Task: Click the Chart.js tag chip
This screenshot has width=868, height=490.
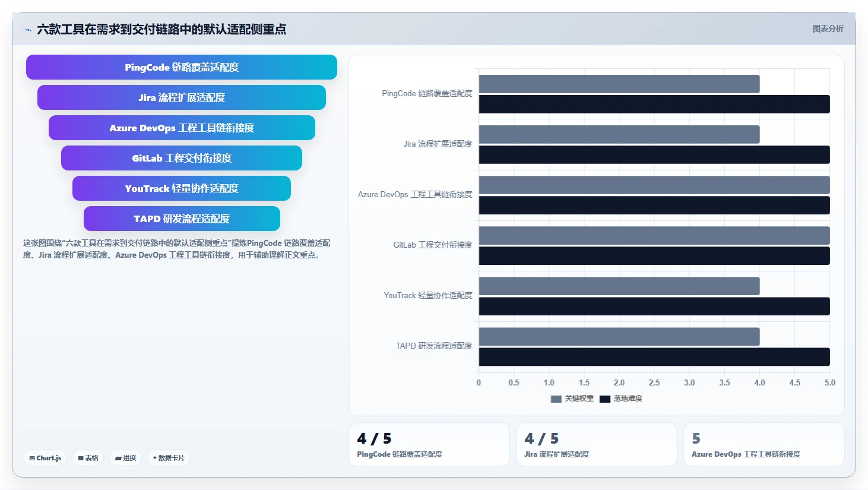Action: (x=45, y=458)
